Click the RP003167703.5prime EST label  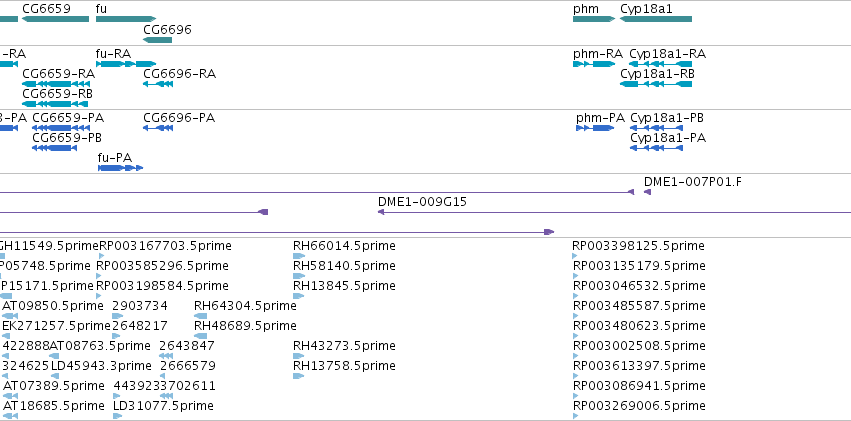pos(165,246)
